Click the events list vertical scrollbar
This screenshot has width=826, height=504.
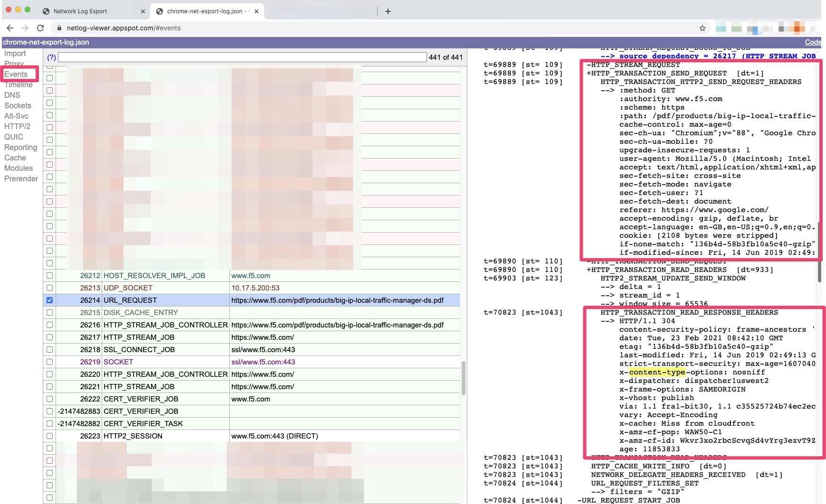[x=464, y=378]
